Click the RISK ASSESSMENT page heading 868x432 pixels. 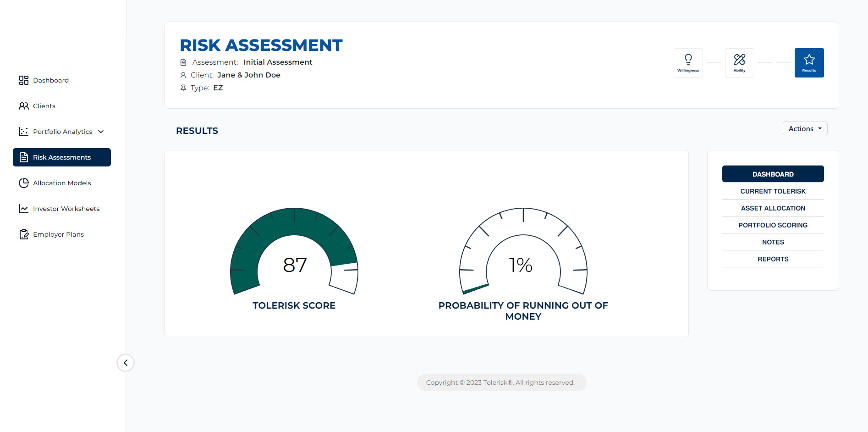261,45
